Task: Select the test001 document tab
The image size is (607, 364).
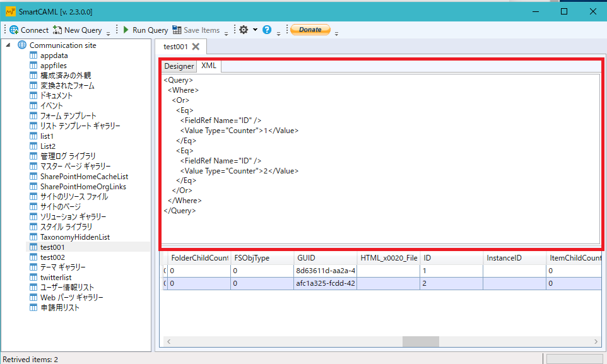Action: (175, 47)
